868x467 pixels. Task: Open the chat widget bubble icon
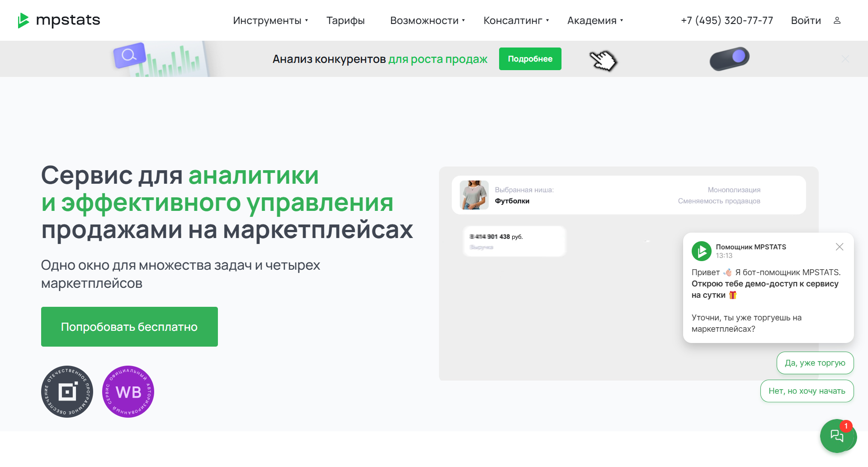(x=837, y=436)
